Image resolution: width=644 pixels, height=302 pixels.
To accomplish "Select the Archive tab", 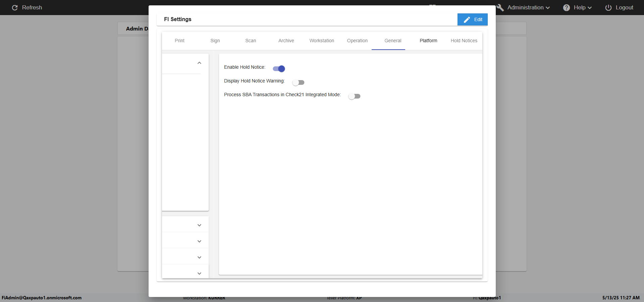I will tap(286, 41).
